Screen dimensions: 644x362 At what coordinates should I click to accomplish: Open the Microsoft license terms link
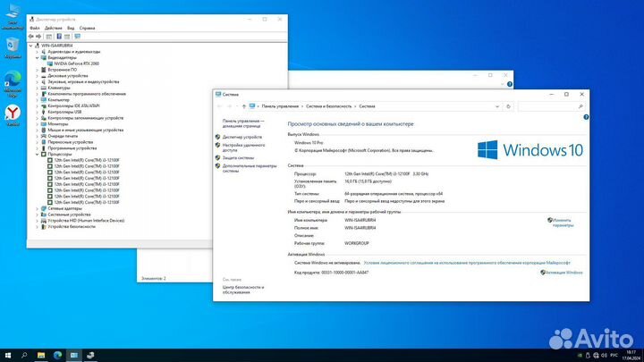coord(467,263)
